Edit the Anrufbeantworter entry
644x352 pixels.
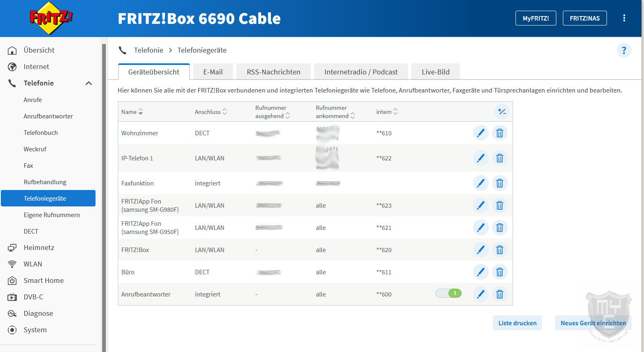pyautogui.click(x=481, y=294)
